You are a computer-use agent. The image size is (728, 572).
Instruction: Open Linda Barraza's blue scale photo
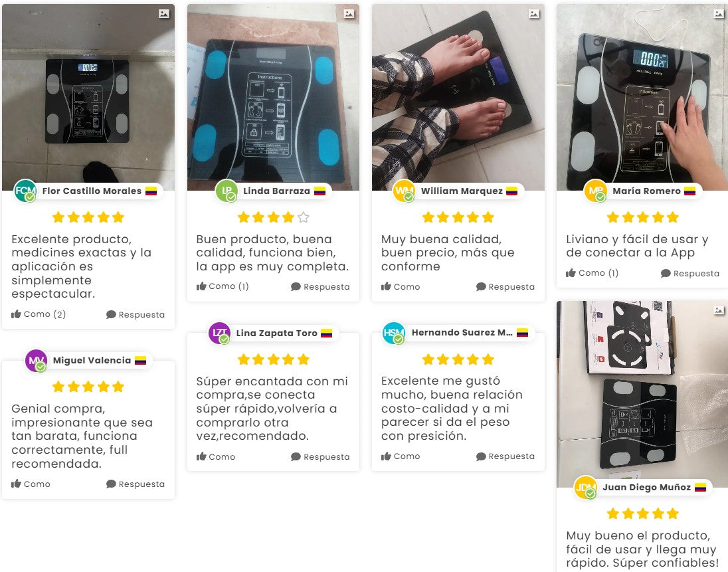coord(273,98)
